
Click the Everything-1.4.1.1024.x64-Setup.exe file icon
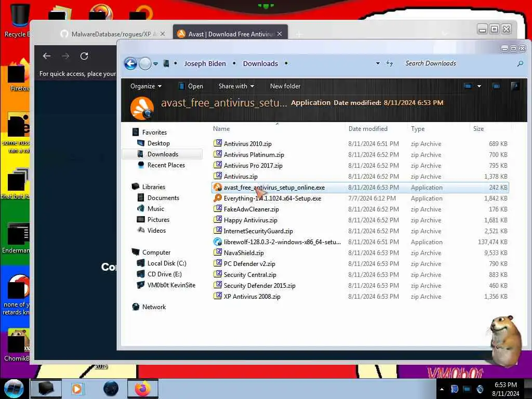[218, 198]
